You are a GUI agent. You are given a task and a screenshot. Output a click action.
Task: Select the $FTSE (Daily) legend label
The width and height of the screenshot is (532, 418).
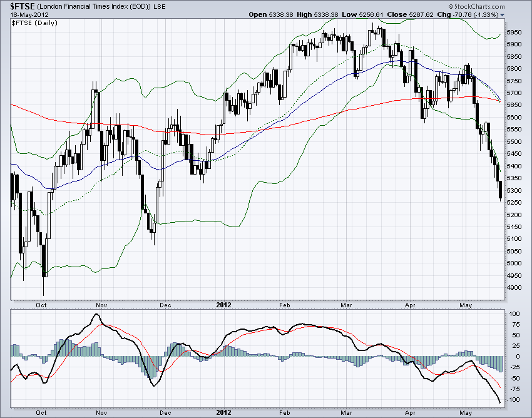[34, 23]
